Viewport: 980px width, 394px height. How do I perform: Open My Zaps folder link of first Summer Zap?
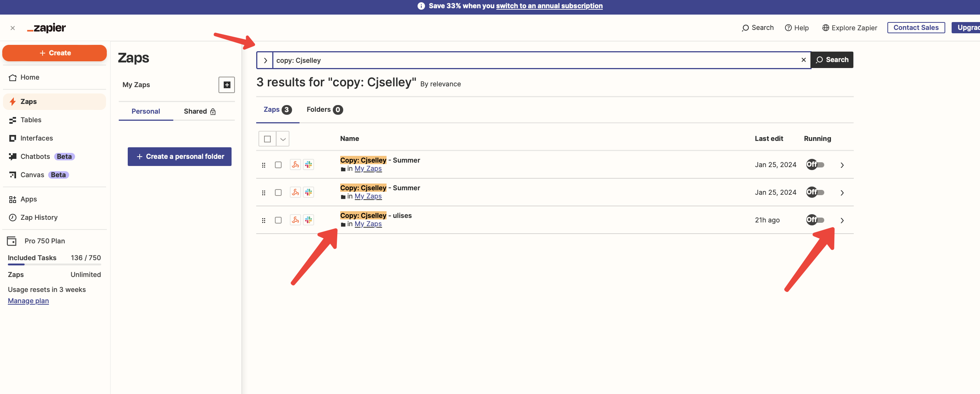(368, 169)
